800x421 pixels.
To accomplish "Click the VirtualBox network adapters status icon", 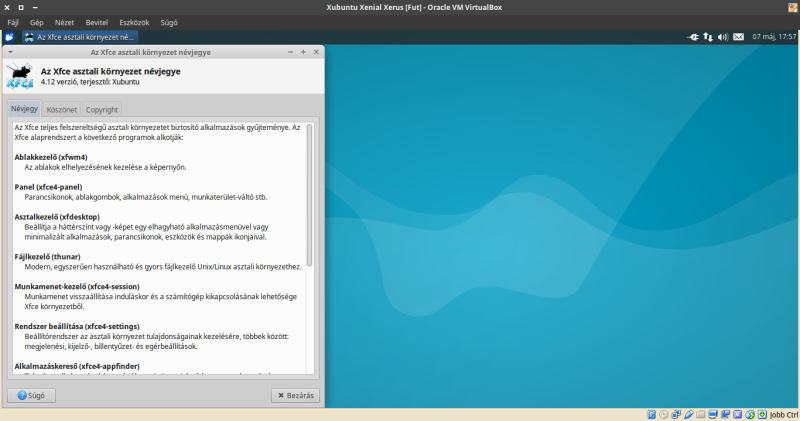I will pos(676,414).
